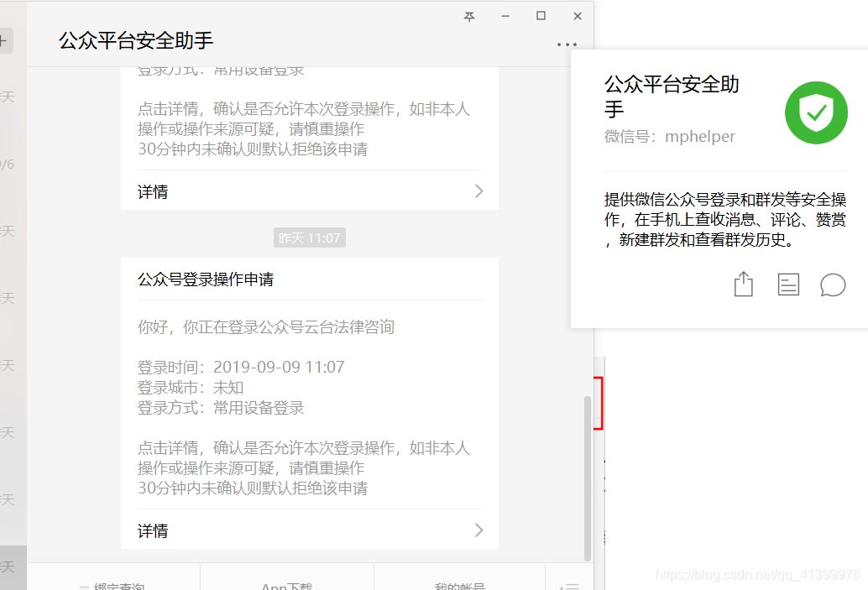Click the profile card name 公众平台安全助手
868x590 pixels.
(x=672, y=97)
